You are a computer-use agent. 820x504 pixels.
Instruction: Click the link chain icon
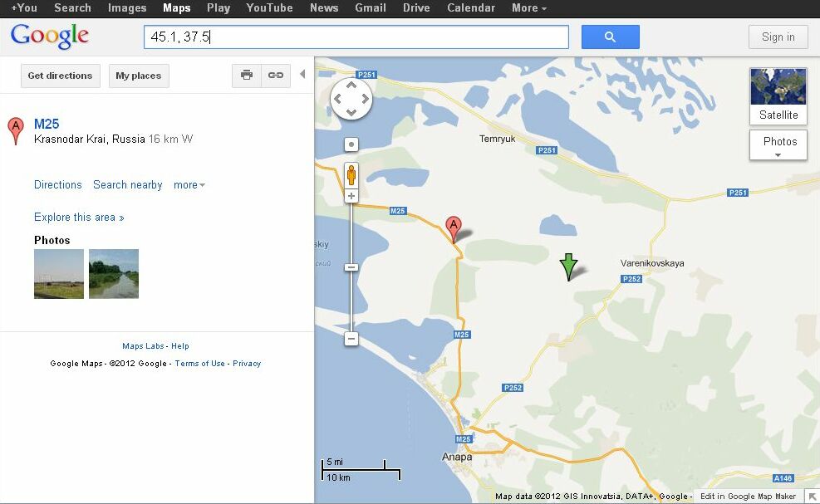point(275,76)
